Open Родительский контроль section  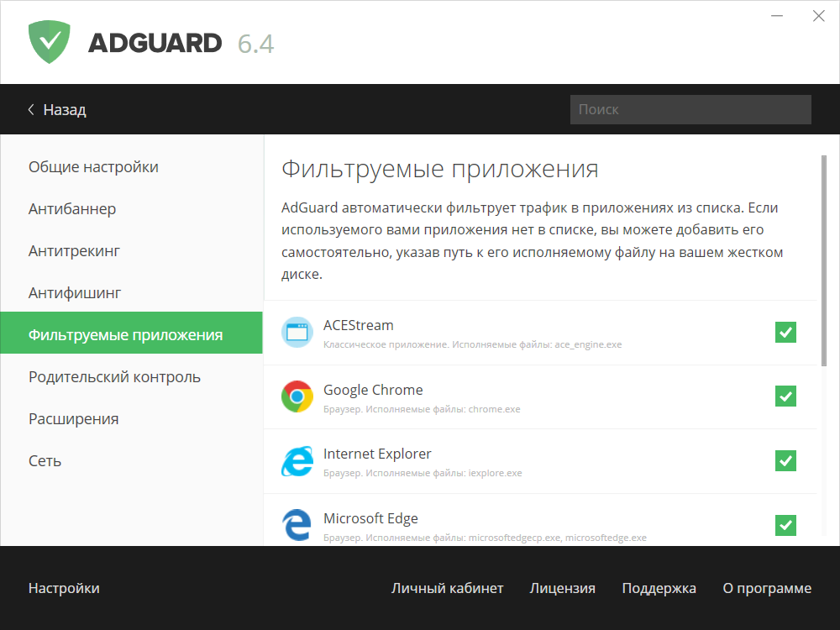pyautogui.click(x=131, y=377)
